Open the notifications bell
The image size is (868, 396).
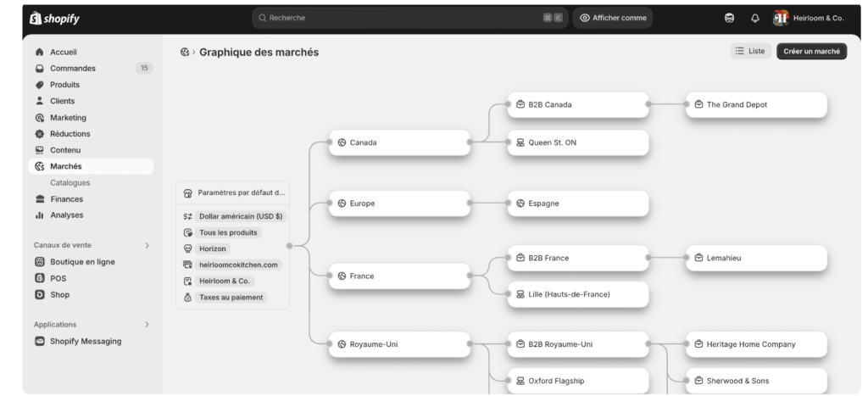tap(755, 19)
